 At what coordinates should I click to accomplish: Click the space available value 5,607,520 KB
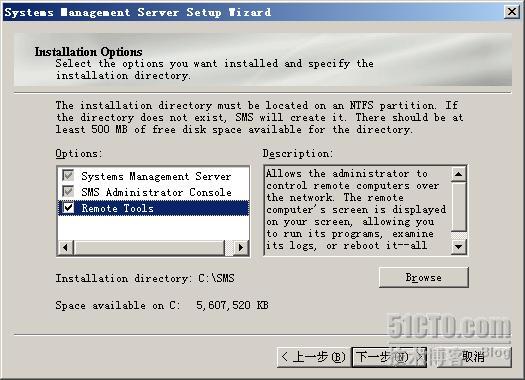click(x=232, y=305)
